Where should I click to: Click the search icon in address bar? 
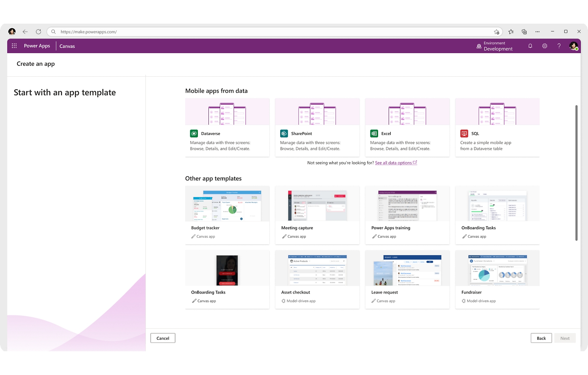click(x=54, y=32)
